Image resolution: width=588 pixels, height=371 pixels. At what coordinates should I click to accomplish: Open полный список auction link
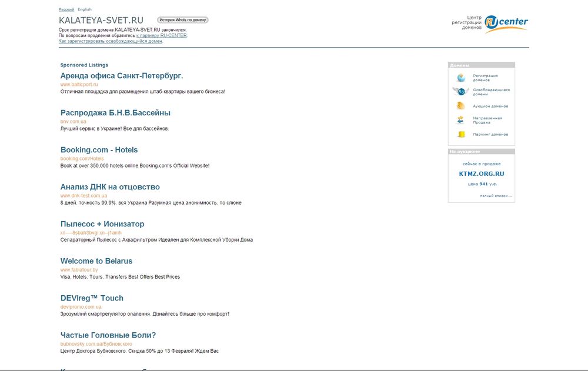pyautogui.click(x=495, y=196)
